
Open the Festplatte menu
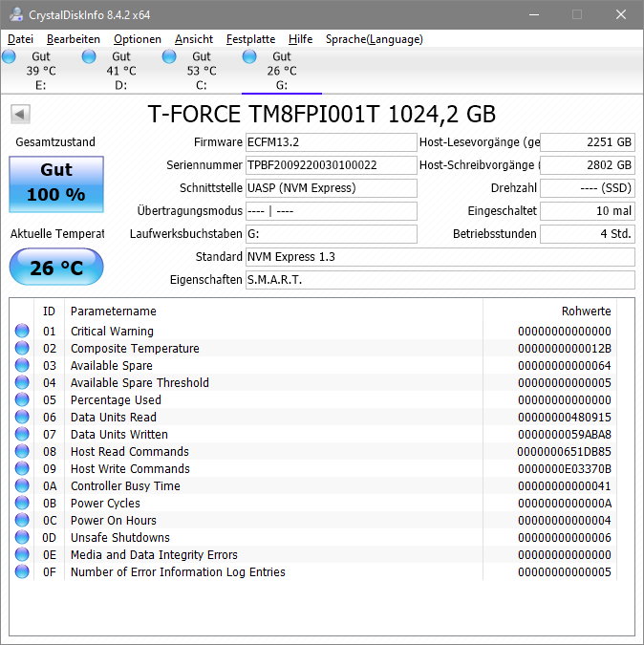[251, 39]
